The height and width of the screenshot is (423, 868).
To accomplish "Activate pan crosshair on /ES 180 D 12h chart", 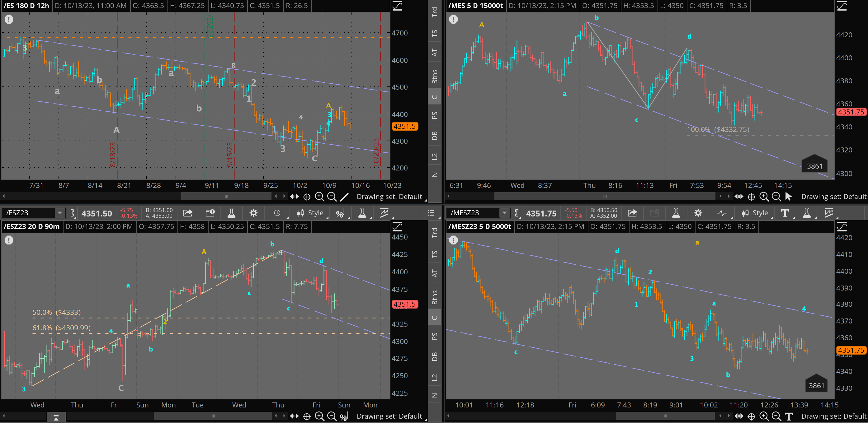I will [x=307, y=197].
